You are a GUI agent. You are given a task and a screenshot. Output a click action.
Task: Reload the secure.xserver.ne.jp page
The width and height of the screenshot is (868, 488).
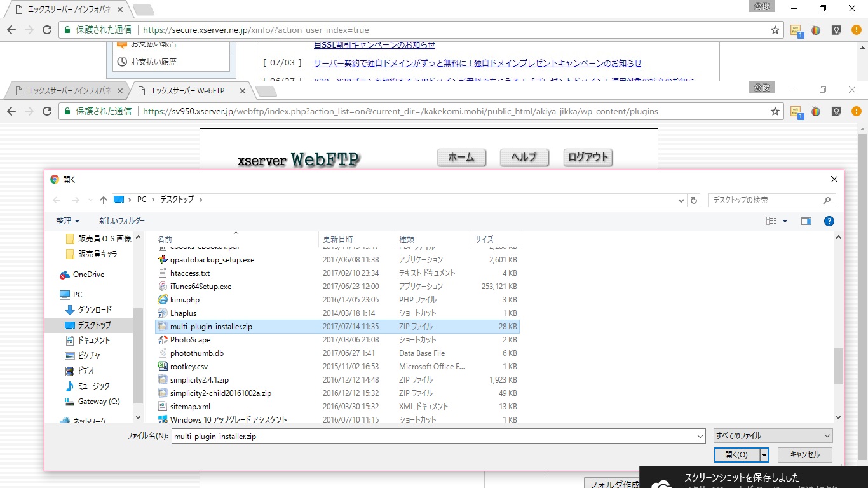47,30
